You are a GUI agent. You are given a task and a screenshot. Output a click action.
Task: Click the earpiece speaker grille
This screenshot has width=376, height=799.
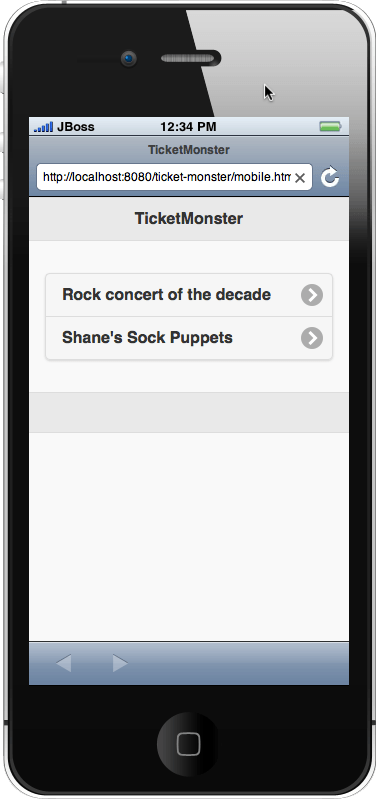pyautogui.click(x=191, y=59)
